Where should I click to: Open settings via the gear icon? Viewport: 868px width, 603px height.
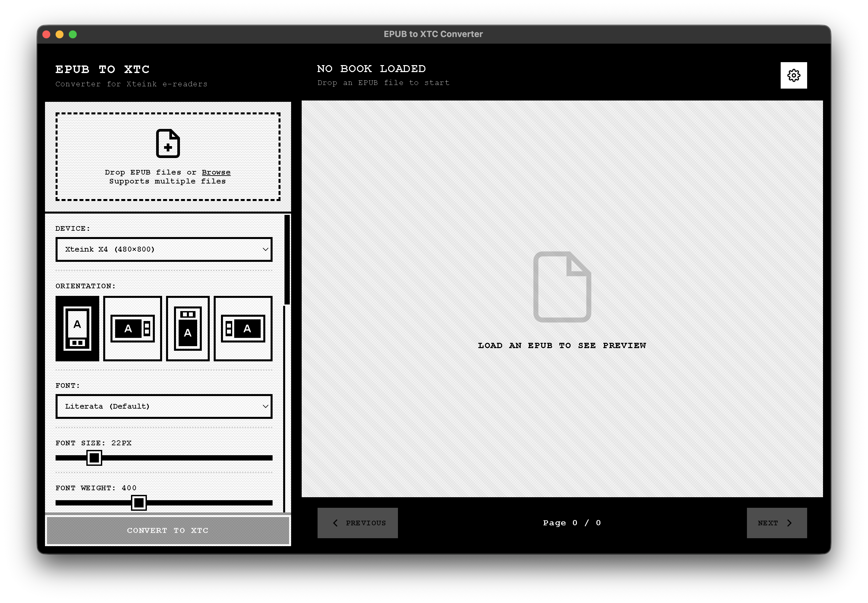tap(794, 75)
